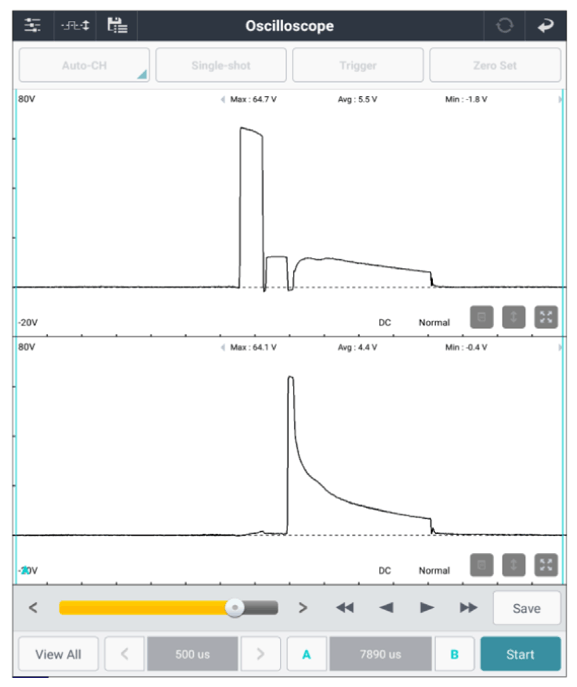
Task: Toggle top channel display mode icon
Action: (481, 317)
